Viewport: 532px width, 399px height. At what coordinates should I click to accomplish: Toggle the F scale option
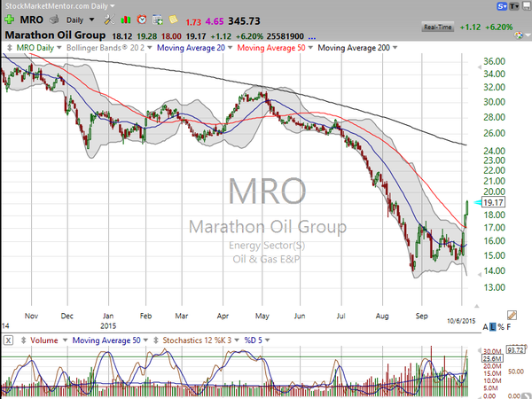[x=509, y=327]
